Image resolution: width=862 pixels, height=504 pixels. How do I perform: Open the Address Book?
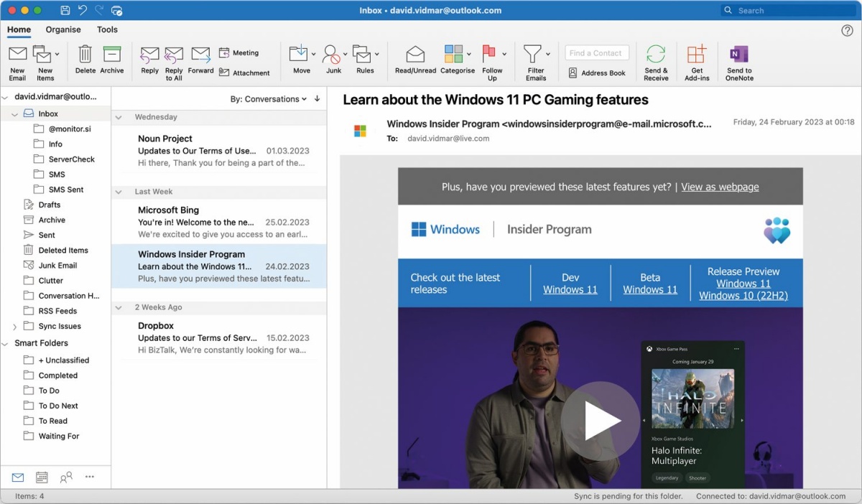597,73
